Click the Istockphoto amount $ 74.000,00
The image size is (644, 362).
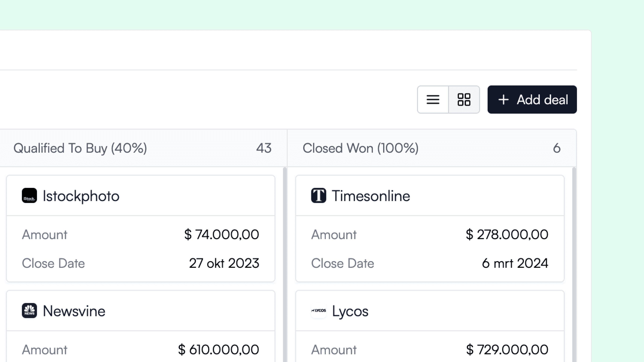pyautogui.click(x=222, y=234)
